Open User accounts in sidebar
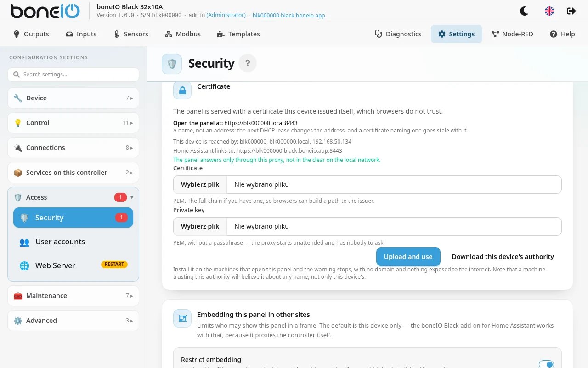Viewport: 588px width, 368px height. (73, 241)
